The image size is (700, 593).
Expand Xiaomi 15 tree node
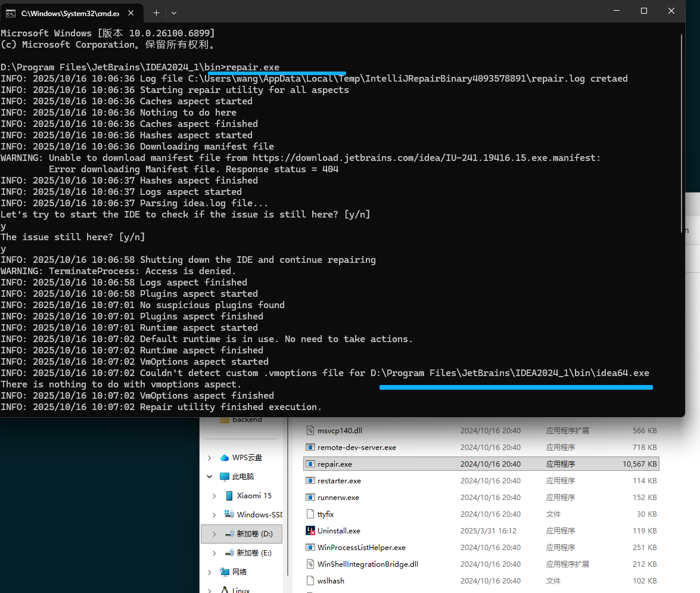point(214,496)
